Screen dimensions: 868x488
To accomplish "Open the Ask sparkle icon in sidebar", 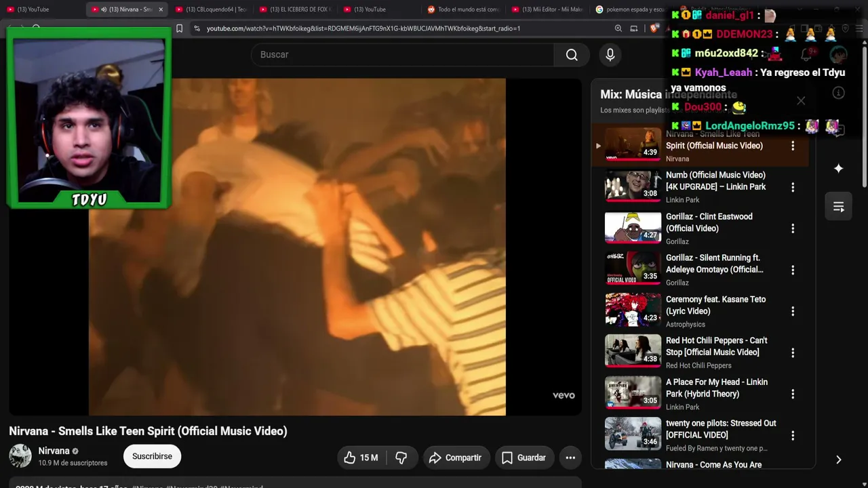I will [838, 169].
